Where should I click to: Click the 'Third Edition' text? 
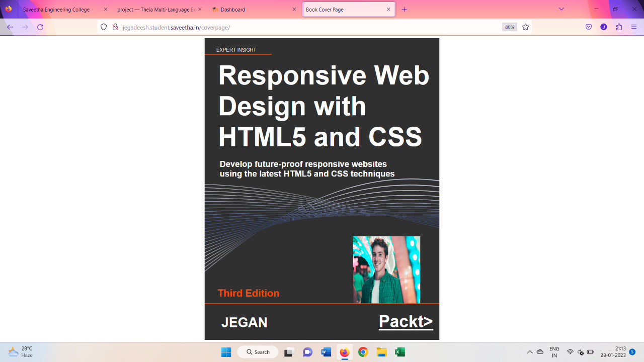(x=249, y=293)
